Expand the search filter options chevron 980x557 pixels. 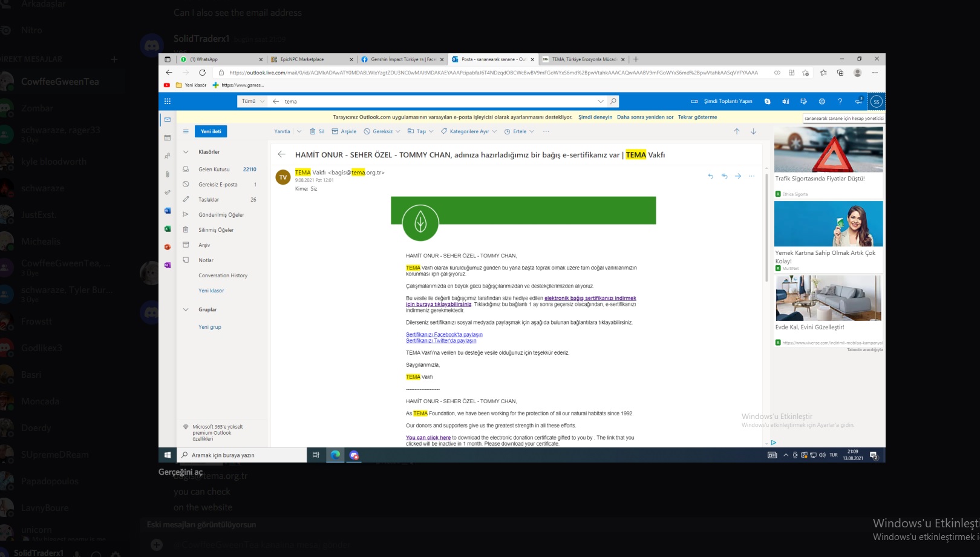pos(600,101)
